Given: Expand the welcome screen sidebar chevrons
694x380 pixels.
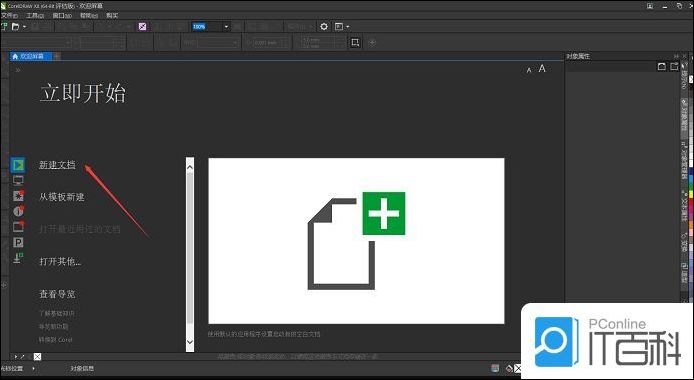Looking at the screenshot, I should click(x=18, y=70).
